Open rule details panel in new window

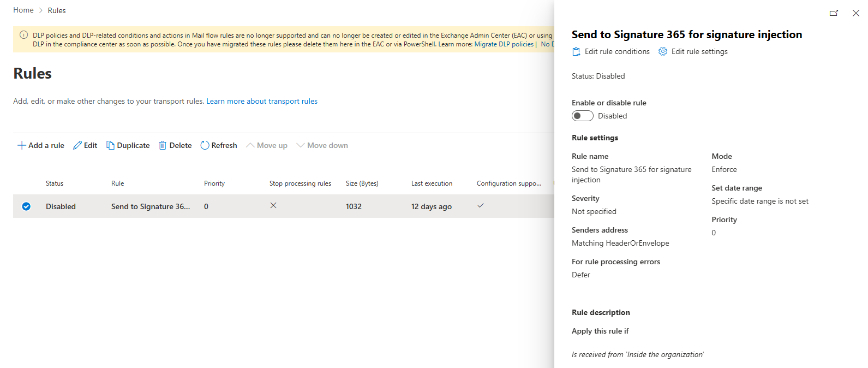(834, 13)
